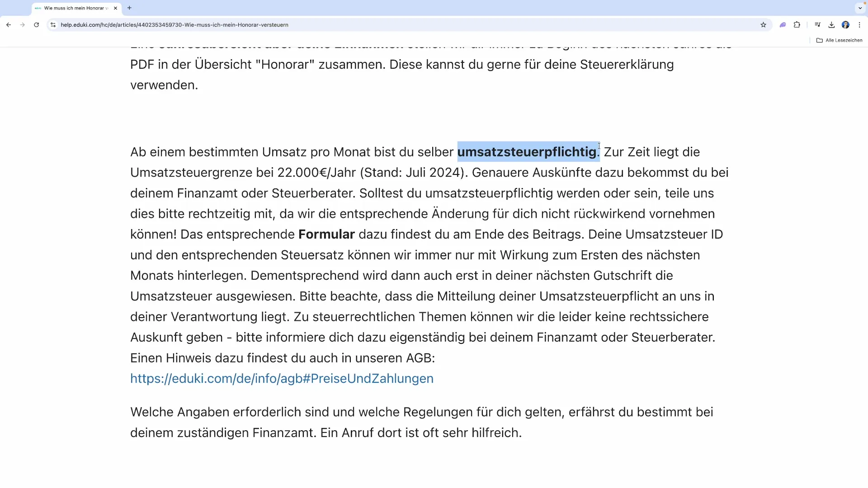868x488 pixels.
Task: Open the Extensions puzzle icon
Action: pyautogui.click(x=797, y=25)
